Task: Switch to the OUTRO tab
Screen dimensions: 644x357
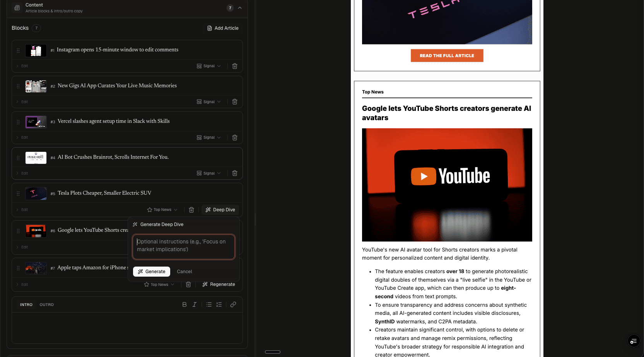Action: tap(46, 305)
